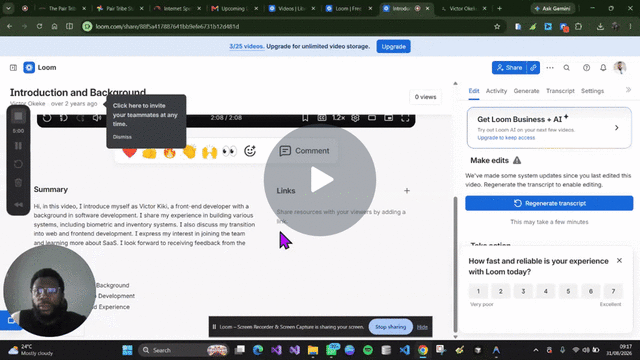Switch to the Transcript tab
This screenshot has width=640, height=360.
point(560,91)
